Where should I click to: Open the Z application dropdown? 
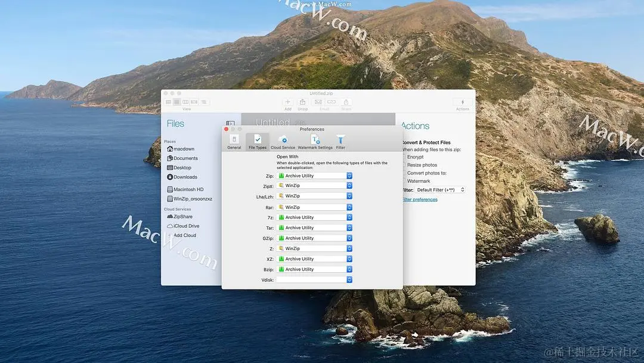[x=314, y=249]
